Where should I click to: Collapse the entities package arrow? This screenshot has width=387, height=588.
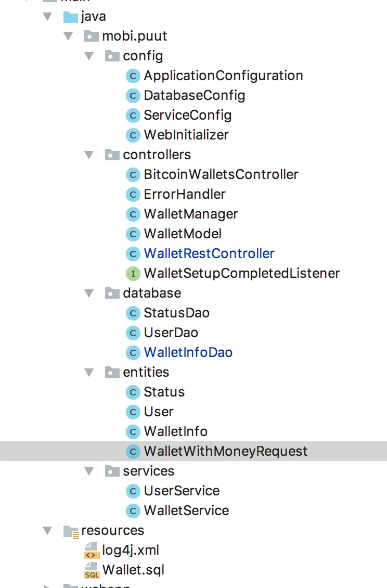(x=89, y=372)
